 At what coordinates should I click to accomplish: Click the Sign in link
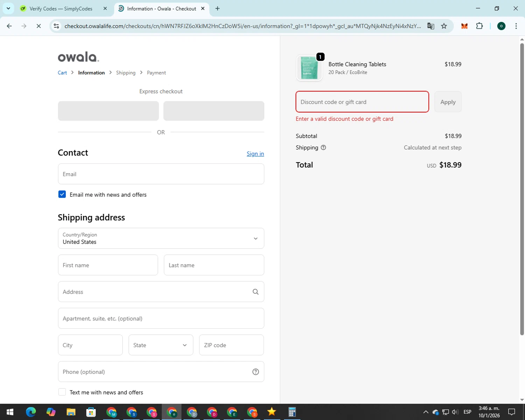click(255, 154)
